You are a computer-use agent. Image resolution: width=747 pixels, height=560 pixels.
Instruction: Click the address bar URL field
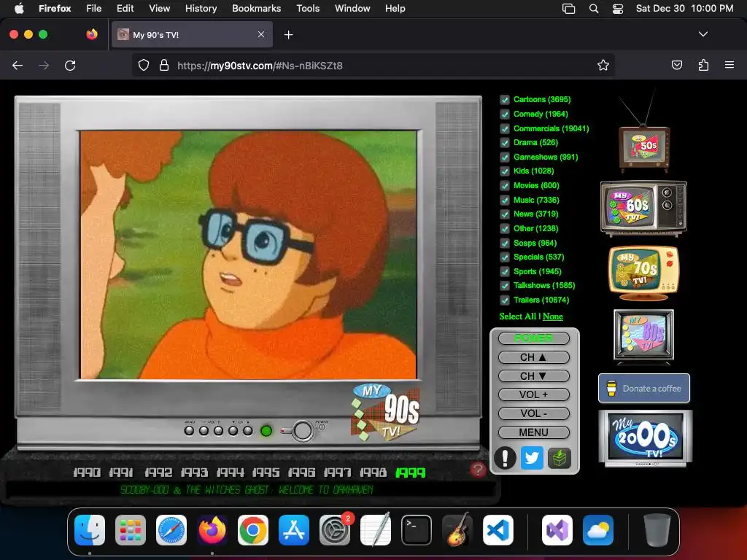373,65
